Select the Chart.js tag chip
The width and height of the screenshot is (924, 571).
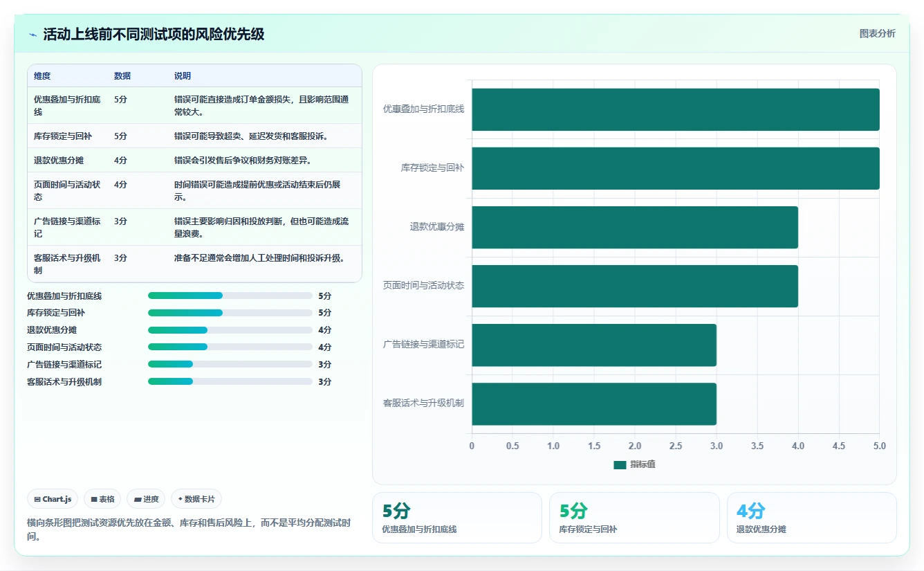[x=53, y=499]
